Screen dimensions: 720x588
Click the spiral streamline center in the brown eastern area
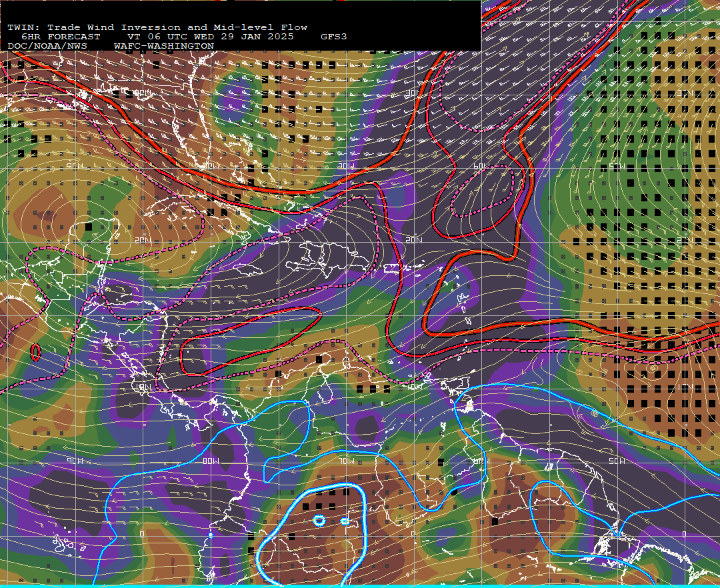click(x=653, y=368)
